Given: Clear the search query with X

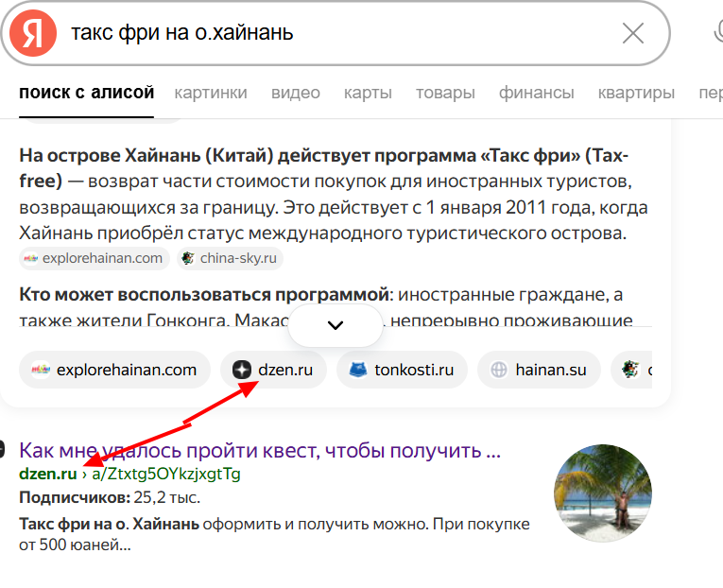Looking at the screenshot, I should click(x=632, y=34).
